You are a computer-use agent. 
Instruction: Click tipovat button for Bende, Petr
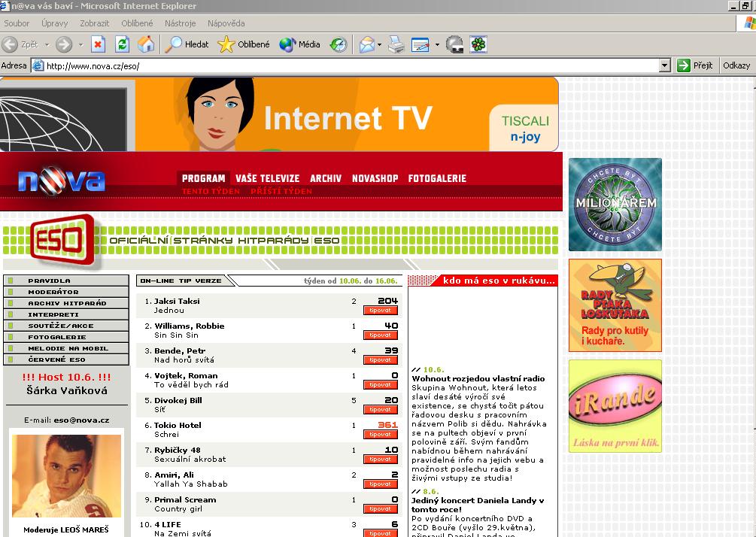point(381,360)
